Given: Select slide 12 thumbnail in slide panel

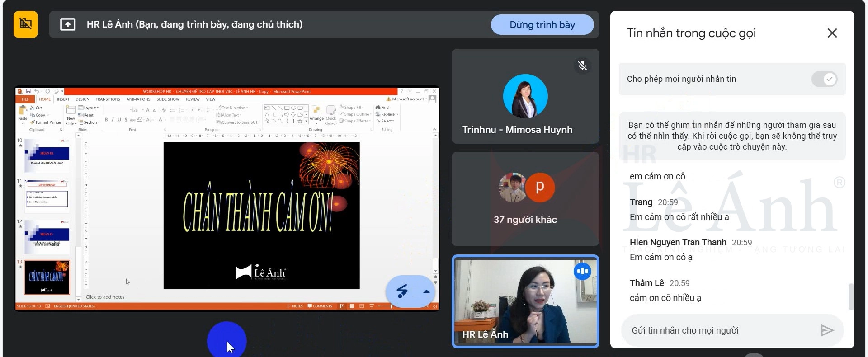Looking at the screenshot, I should click(47, 236).
